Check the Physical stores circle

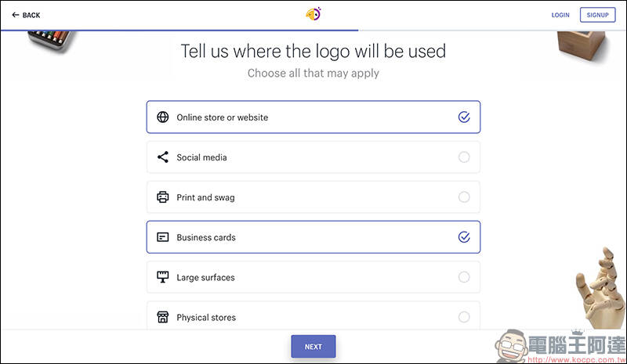(464, 317)
